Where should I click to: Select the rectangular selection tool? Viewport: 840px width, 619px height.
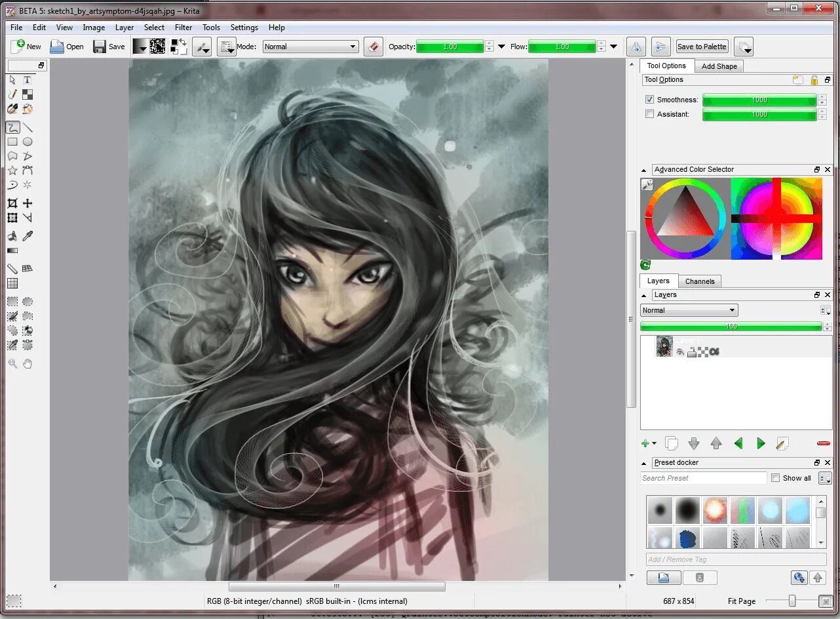point(12,302)
